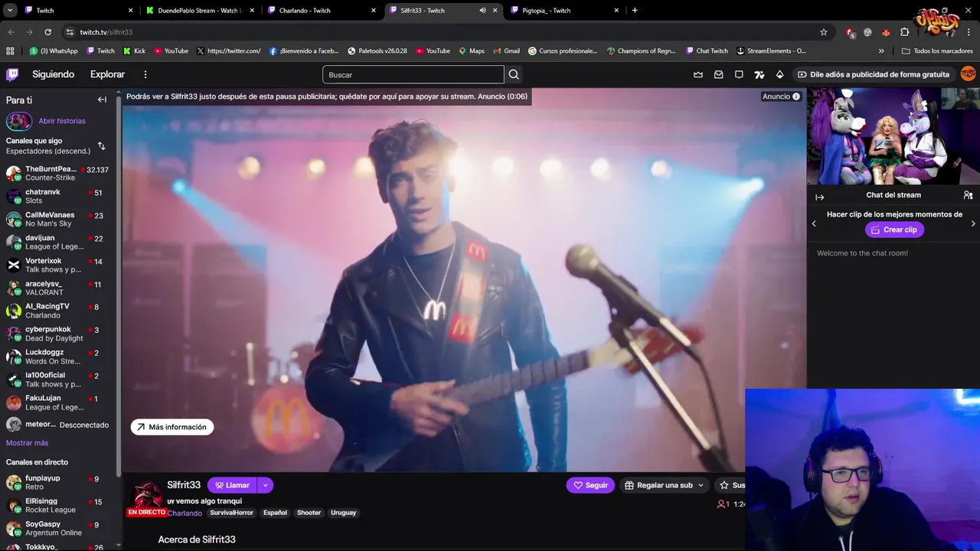Open the Vorterixok channel in the sidebar
Viewport: 980px width, 551px height.
click(x=57, y=265)
